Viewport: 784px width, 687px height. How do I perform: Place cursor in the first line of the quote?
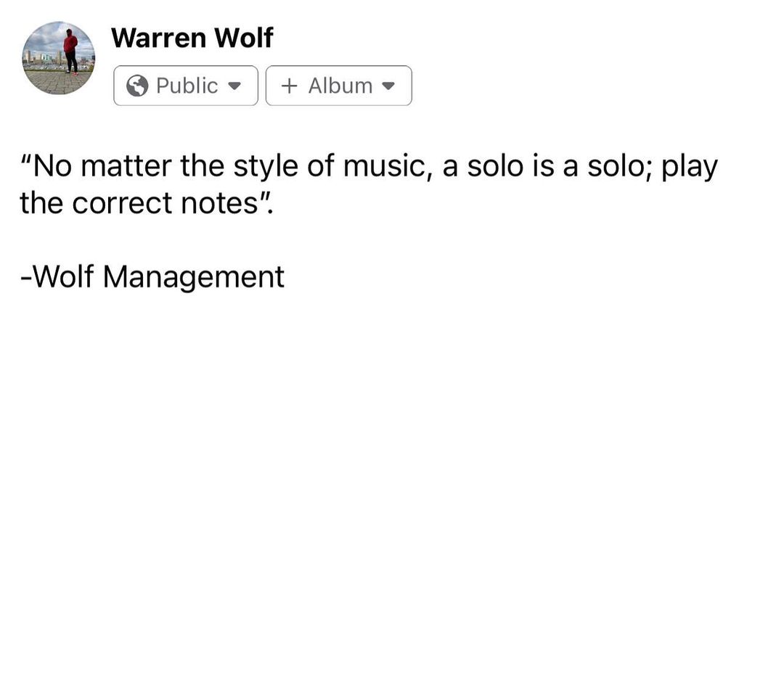pos(368,166)
